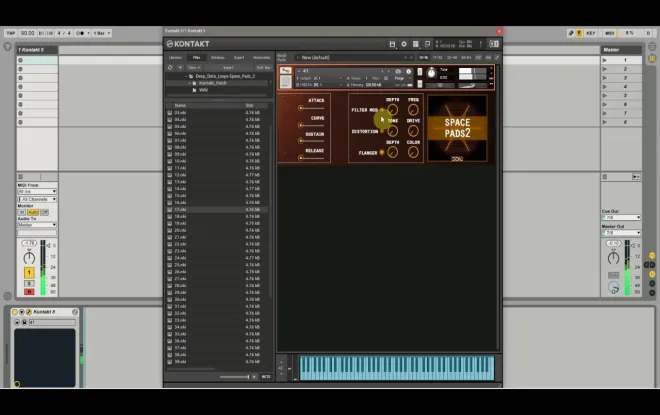Viewport: 660px width, 415px height.
Task: Open MIDI From All Ins dropdown
Action: 37,192
